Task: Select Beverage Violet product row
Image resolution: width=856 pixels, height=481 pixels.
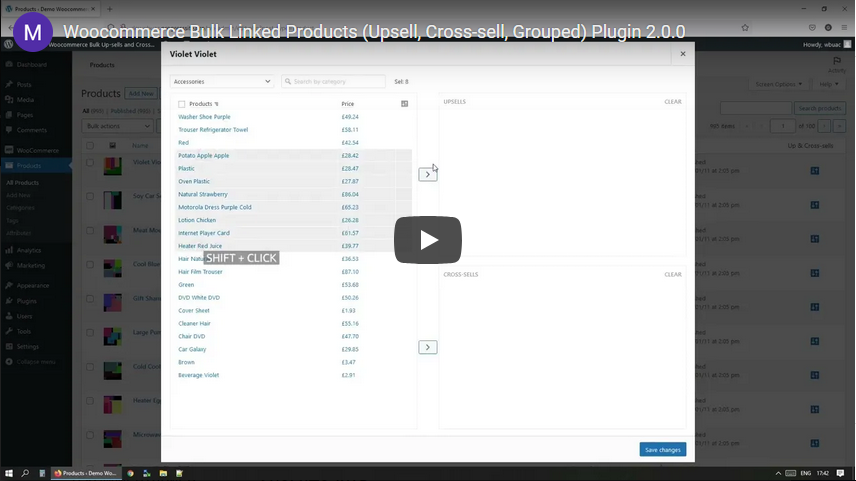Action: coord(294,375)
